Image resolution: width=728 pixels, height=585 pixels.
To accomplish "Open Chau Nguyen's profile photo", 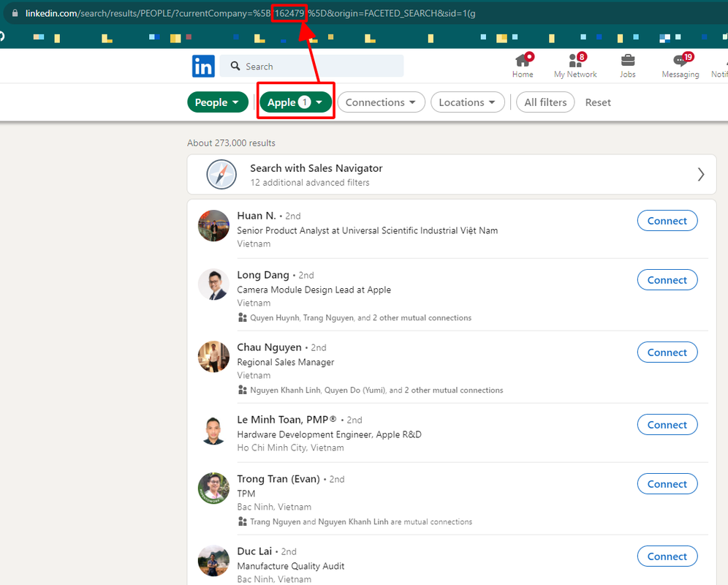I will (213, 357).
